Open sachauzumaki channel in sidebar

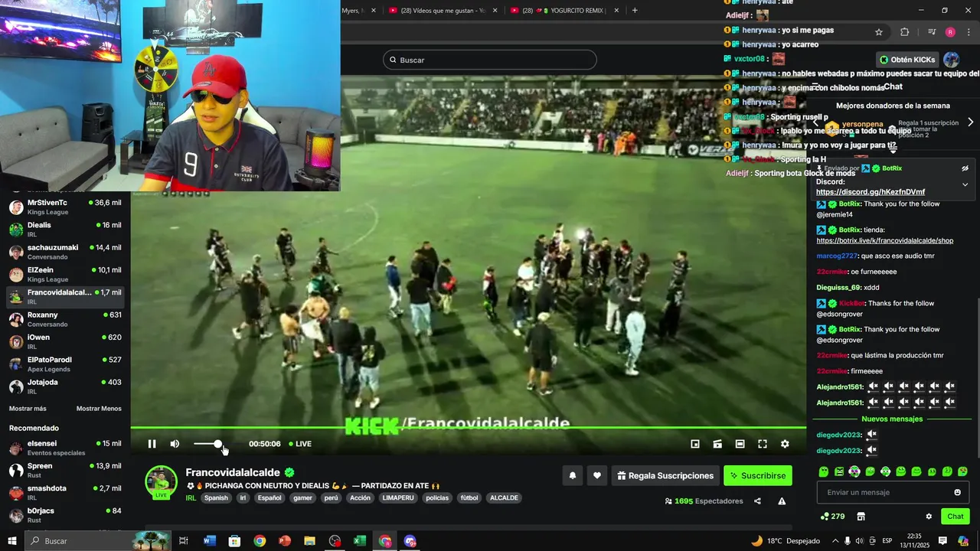tap(65, 252)
